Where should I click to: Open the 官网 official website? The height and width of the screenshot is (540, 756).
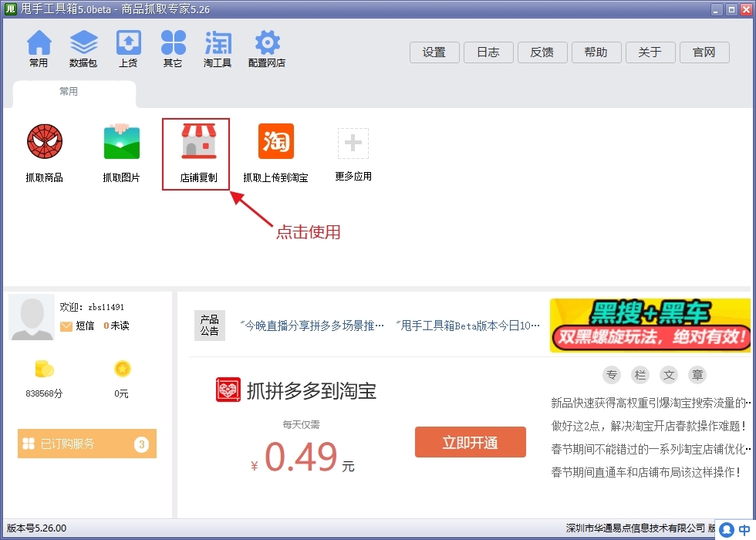(704, 52)
